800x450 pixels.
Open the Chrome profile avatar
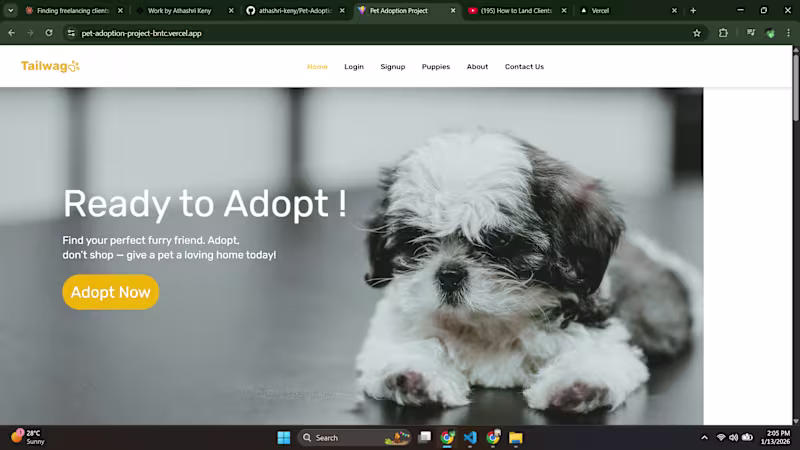[x=770, y=33]
